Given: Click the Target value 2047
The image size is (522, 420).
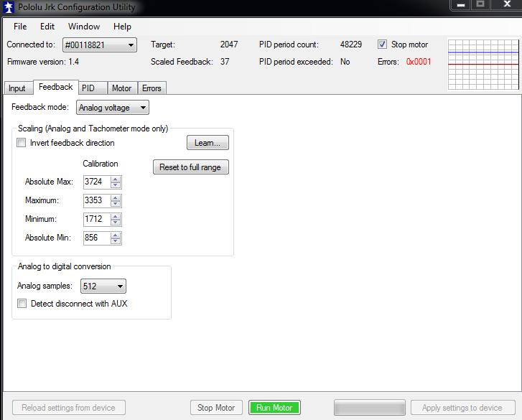Looking at the screenshot, I should [x=229, y=45].
